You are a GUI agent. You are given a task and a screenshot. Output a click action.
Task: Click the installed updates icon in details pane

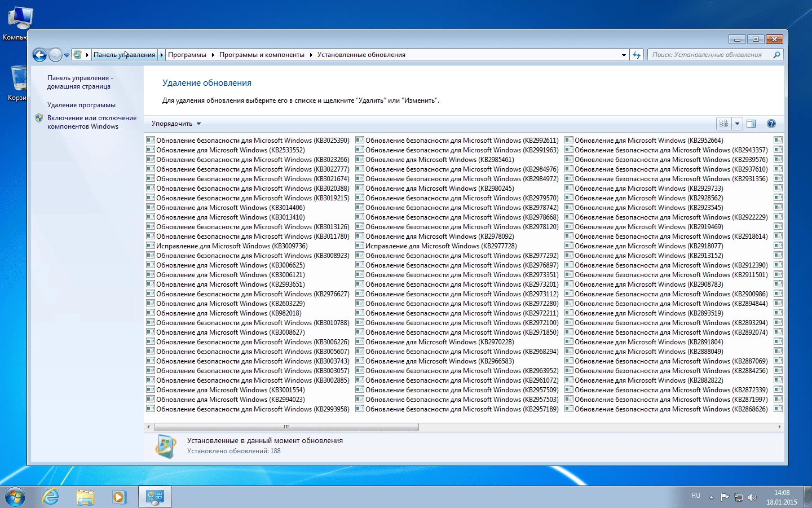pyautogui.click(x=166, y=446)
